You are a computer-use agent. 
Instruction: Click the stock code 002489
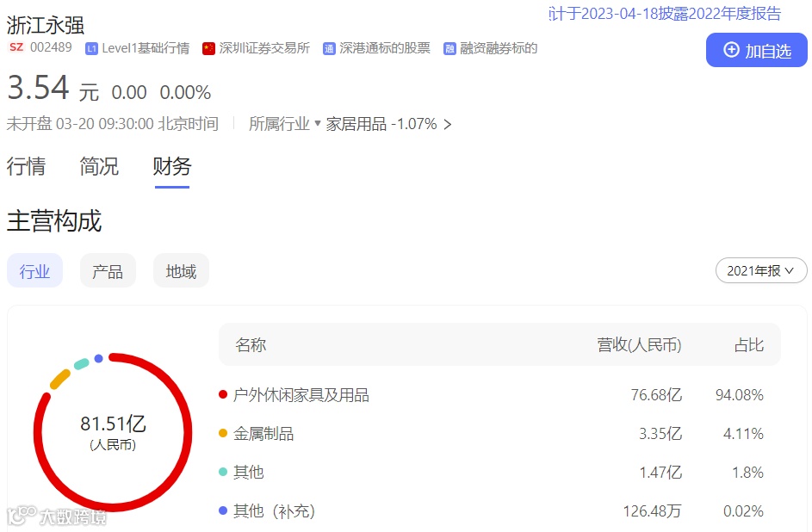(51, 47)
